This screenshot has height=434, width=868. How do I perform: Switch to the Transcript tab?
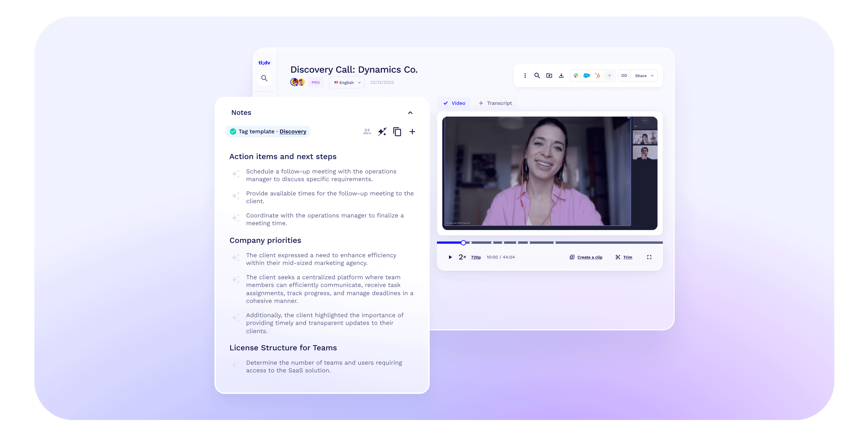[x=495, y=103]
